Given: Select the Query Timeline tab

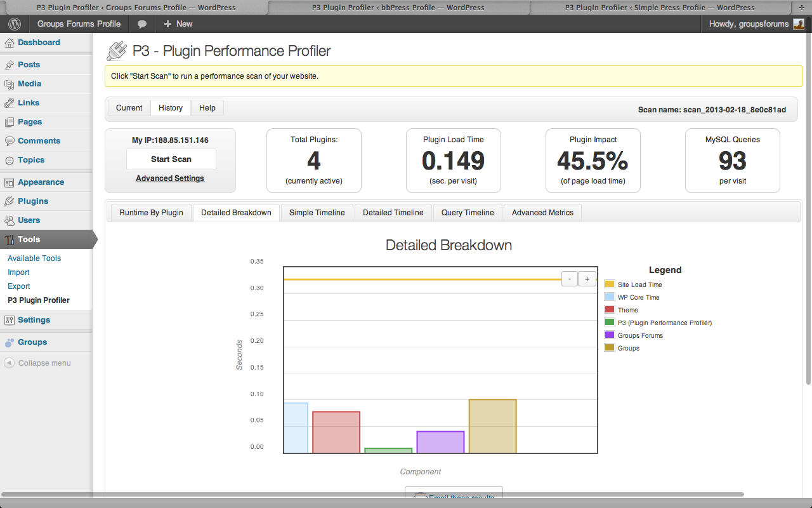Looking at the screenshot, I should tap(468, 213).
